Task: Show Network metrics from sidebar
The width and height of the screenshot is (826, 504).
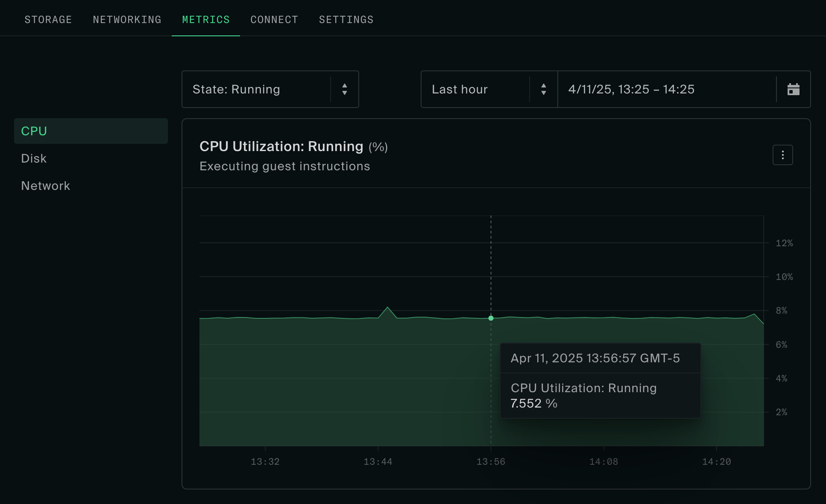Action: tap(45, 186)
